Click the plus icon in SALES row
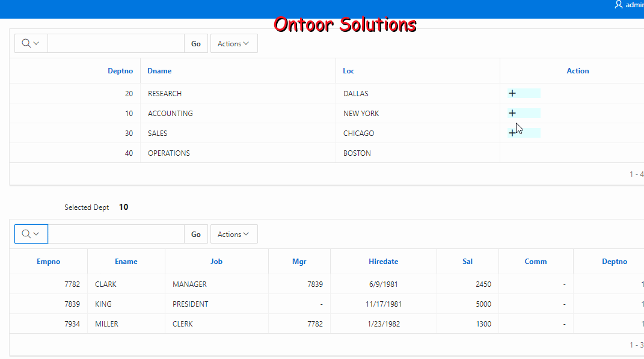The width and height of the screenshot is (644, 359). coord(512,133)
